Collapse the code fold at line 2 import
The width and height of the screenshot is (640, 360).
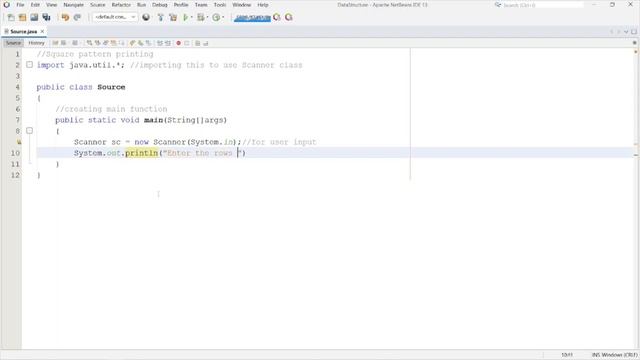pyautogui.click(x=29, y=64)
